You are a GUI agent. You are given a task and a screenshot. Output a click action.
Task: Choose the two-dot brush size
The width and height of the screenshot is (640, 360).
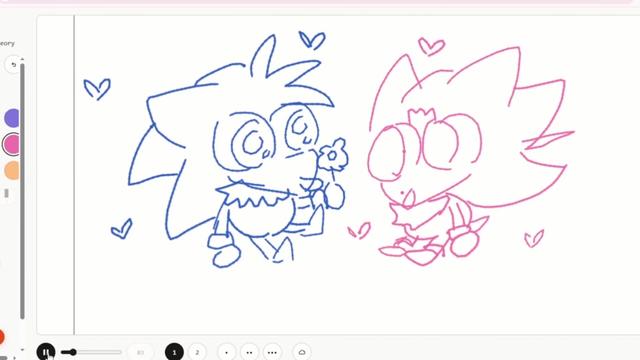pyautogui.click(x=249, y=352)
